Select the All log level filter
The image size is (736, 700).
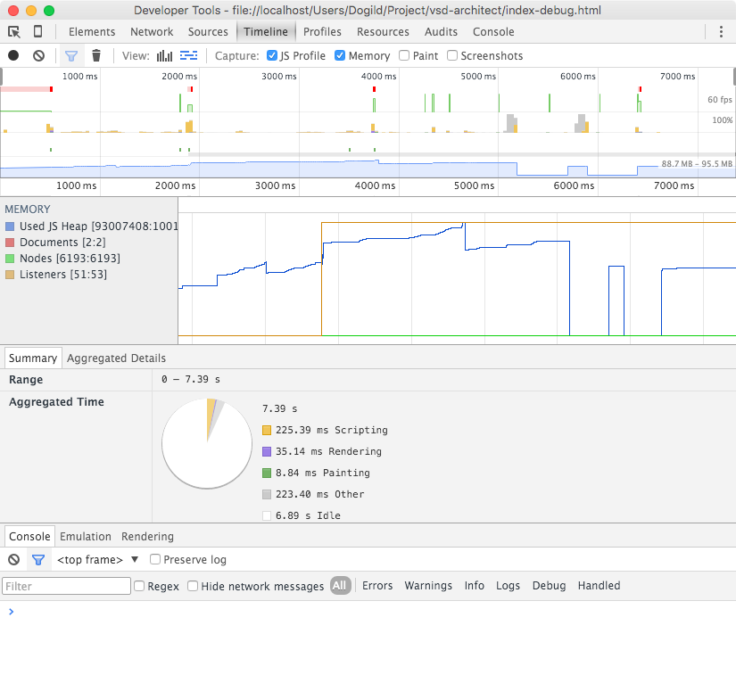click(x=340, y=586)
